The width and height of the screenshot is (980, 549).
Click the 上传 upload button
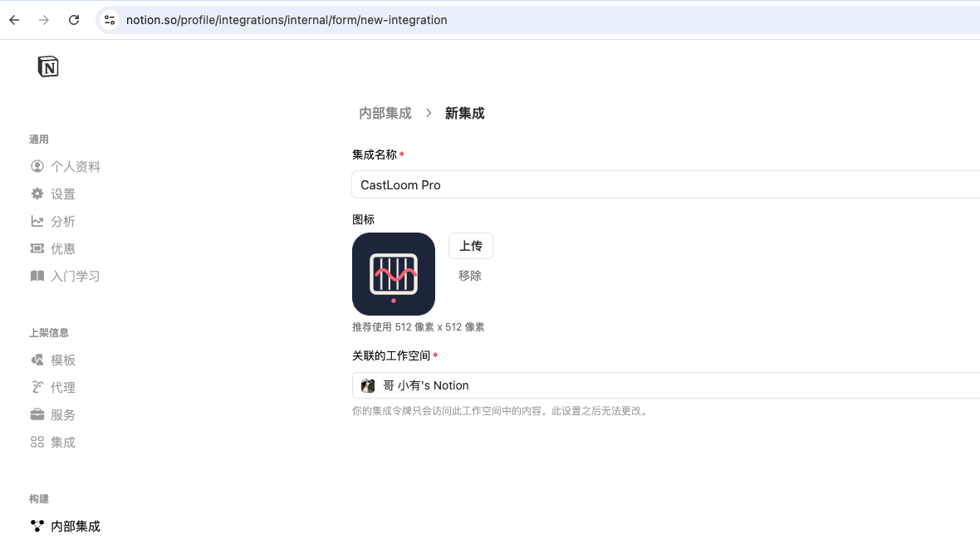471,246
